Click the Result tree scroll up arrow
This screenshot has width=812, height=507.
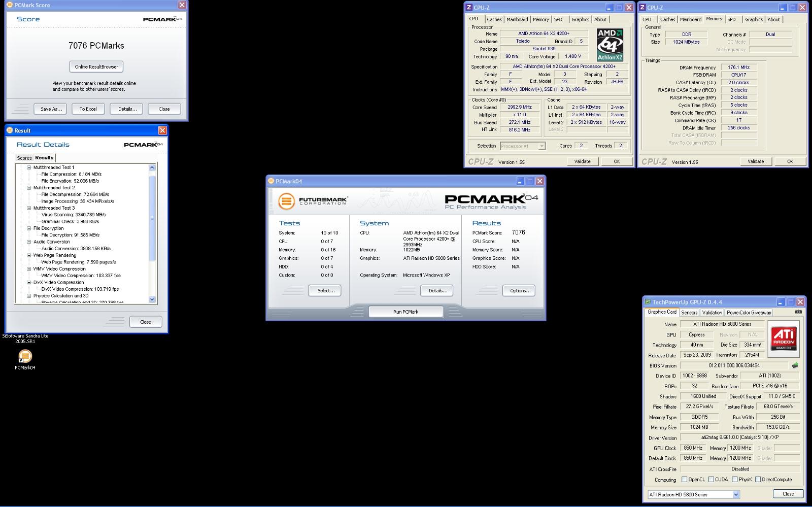click(152, 167)
